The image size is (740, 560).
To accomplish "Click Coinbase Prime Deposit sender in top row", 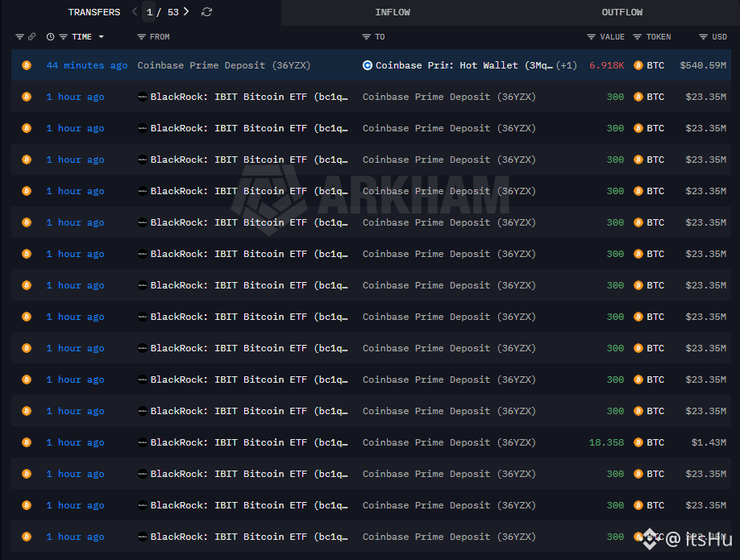I will tap(224, 65).
